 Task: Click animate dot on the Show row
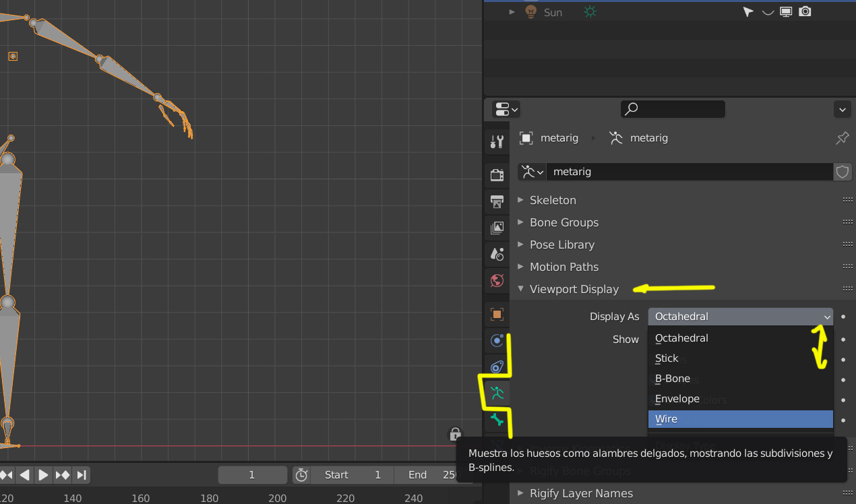843,340
